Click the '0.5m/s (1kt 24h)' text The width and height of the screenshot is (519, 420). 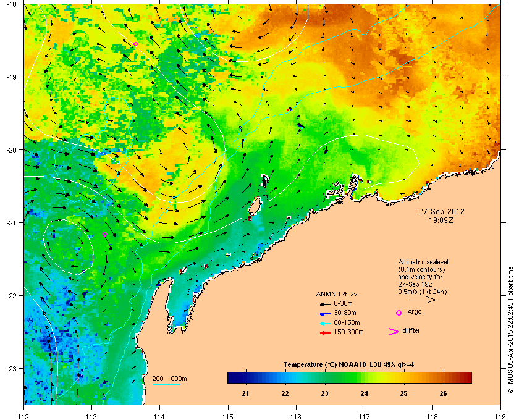tap(423, 292)
